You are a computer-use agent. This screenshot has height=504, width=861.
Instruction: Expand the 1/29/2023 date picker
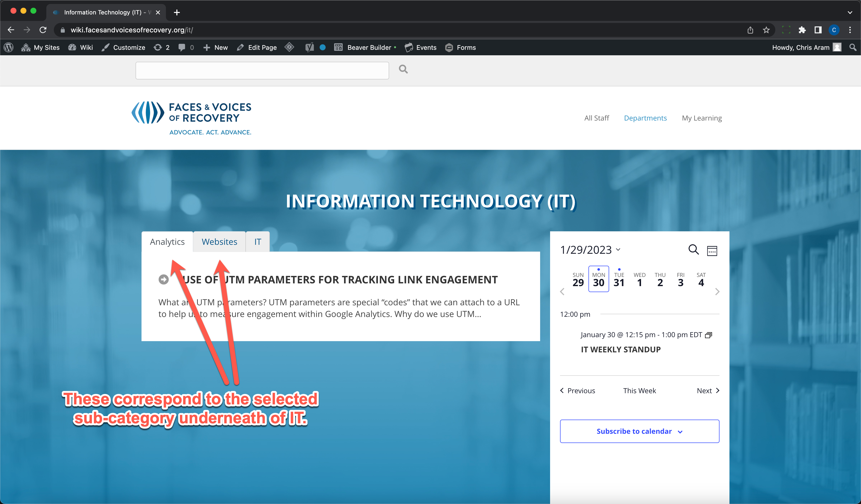tap(590, 250)
